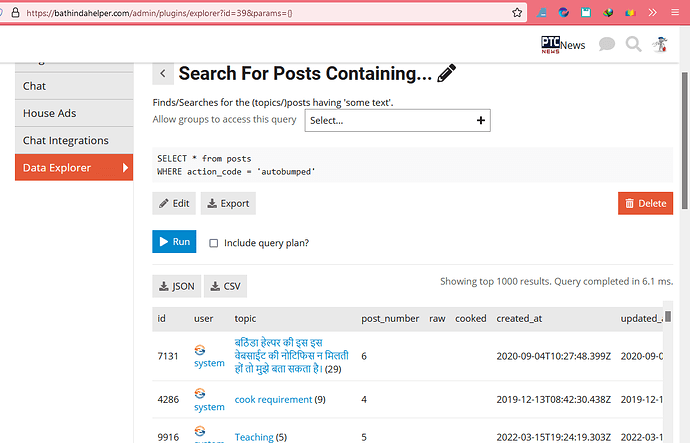Viewport: 690px width, 443px height.
Task: Click the raw column header
Action: click(437, 319)
